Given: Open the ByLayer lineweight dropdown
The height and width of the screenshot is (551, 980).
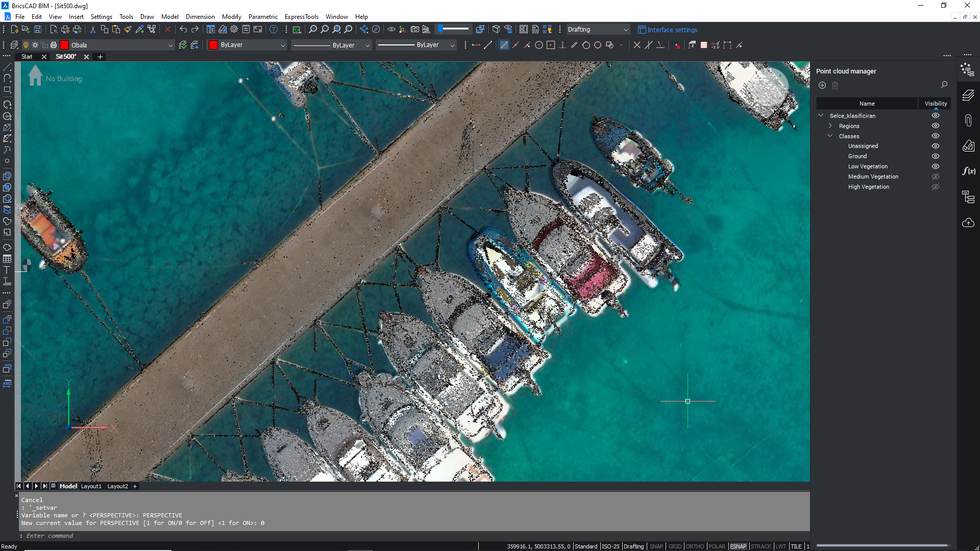Looking at the screenshot, I should [x=452, y=45].
